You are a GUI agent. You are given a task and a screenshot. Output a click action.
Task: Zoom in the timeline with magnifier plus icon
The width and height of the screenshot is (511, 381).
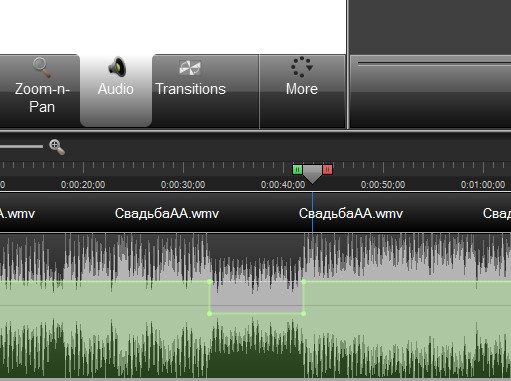(57, 147)
